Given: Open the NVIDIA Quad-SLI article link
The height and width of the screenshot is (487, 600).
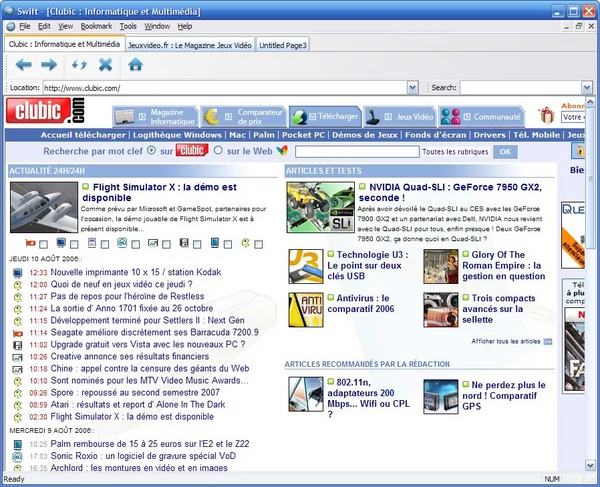Looking at the screenshot, I should point(450,192).
